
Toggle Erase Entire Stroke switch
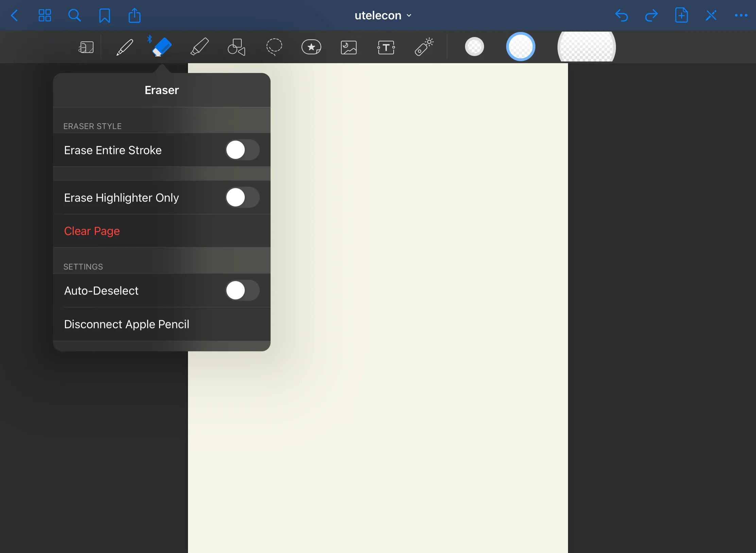click(x=242, y=150)
